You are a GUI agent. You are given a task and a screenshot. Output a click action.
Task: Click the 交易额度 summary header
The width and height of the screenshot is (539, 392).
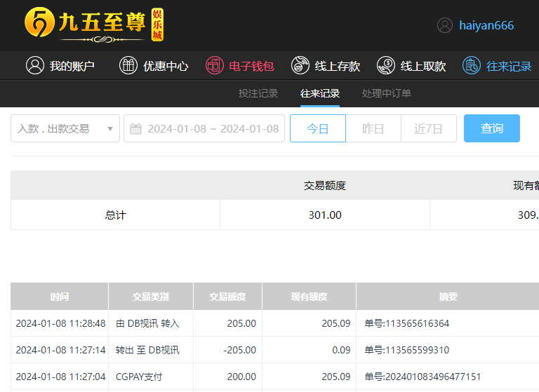click(325, 186)
